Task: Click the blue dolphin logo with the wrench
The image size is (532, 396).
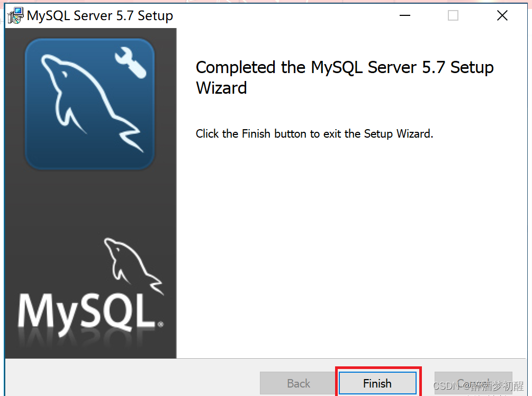Action: pos(89,103)
